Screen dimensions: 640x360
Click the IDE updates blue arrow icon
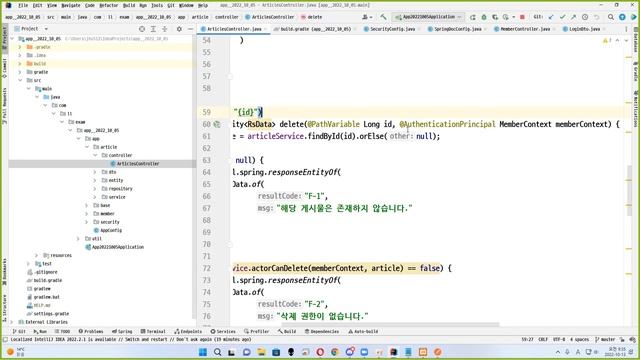click(x=622, y=17)
